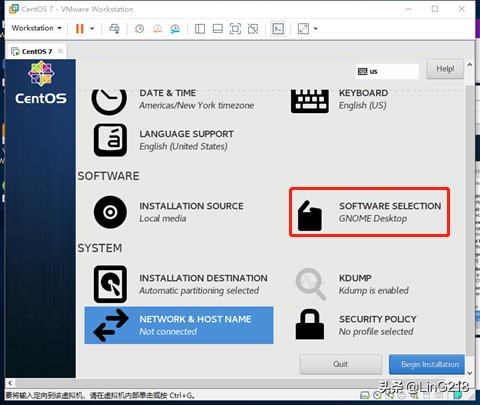
Task: Expand the stretch display dropdown arrow
Action: click(315, 29)
